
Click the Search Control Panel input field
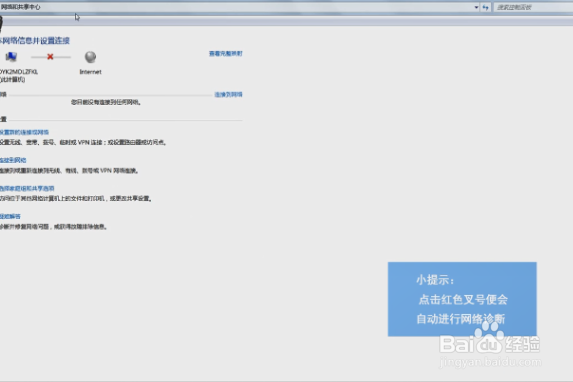click(x=533, y=7)
